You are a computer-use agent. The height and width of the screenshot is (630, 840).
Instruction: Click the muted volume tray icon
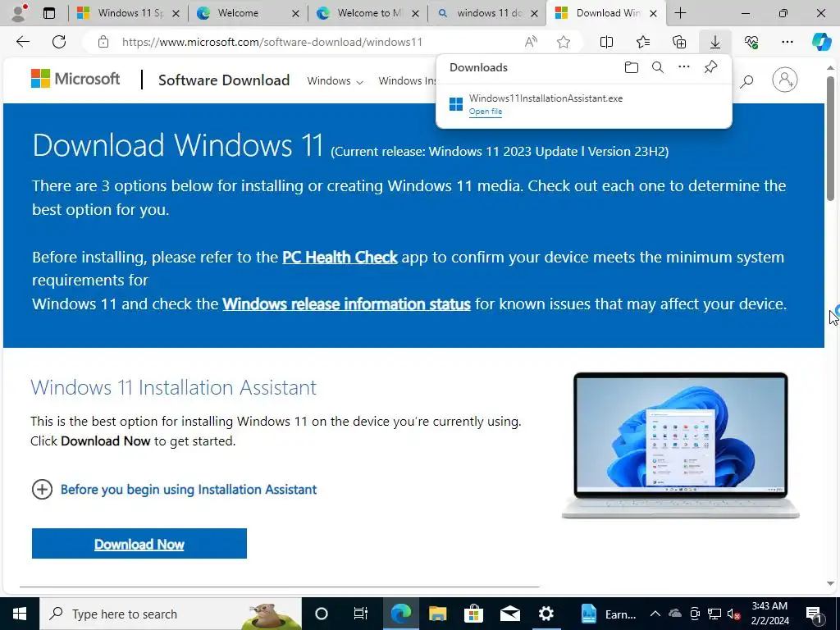point(733,614)
